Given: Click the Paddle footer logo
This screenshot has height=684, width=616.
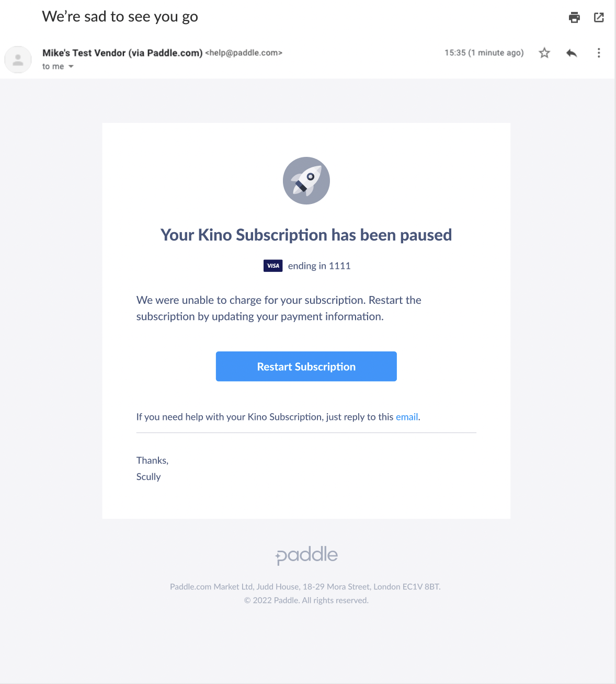Looking at the screenshot, I should [306, 555].
